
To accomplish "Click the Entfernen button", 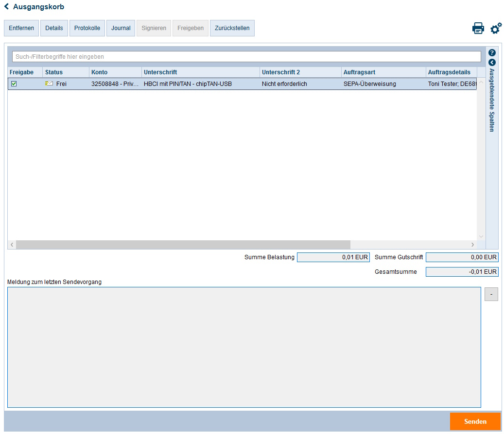I will (21, 28).
